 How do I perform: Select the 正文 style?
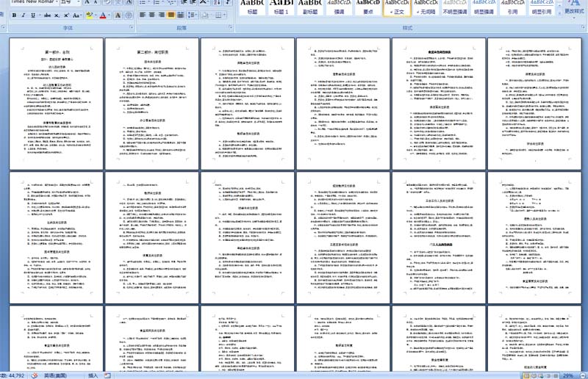[x=397, y=7]
